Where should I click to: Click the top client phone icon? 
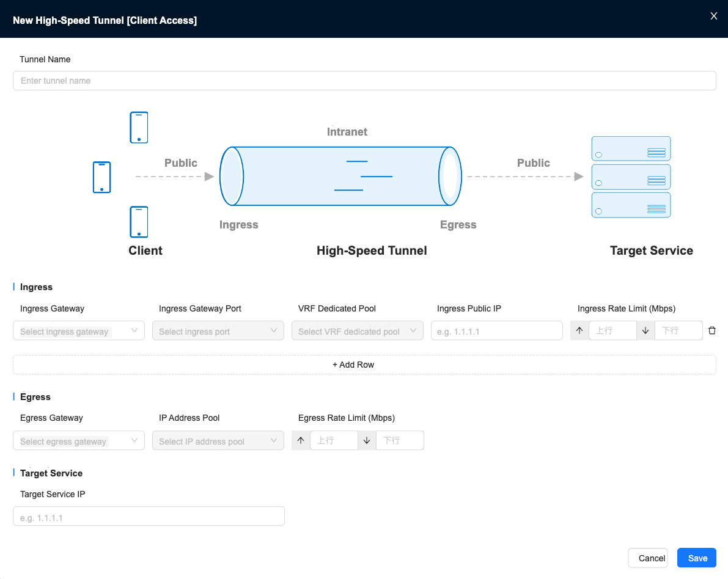click(x=139, y=127)
